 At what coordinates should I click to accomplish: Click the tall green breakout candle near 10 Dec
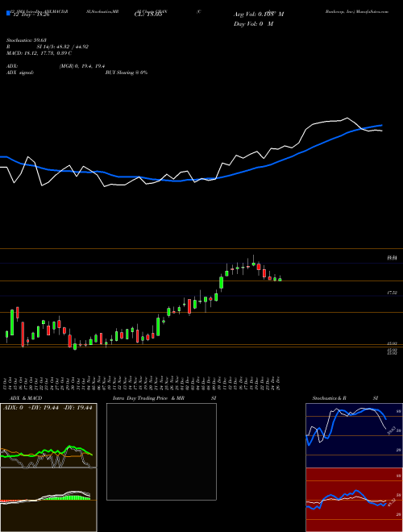[222, 282]
